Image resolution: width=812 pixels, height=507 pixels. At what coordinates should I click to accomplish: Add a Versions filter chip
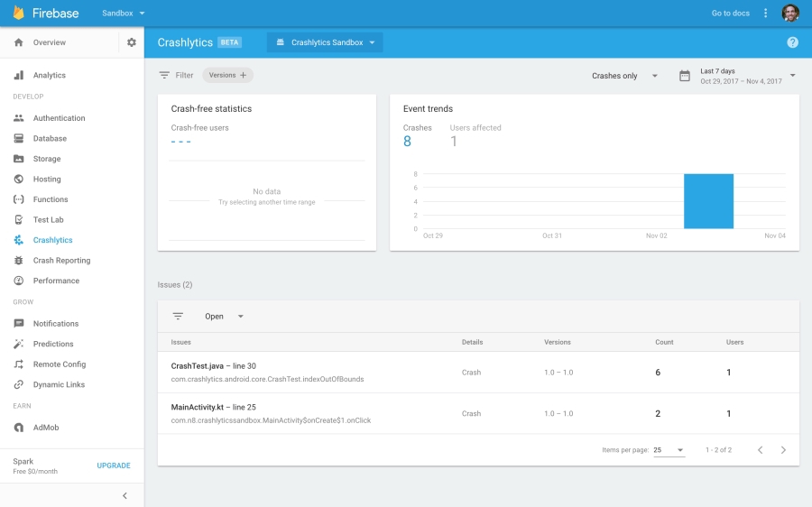(x=227, y=75)
